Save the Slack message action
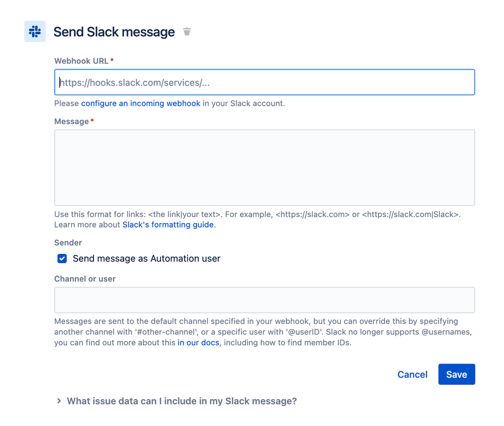The width and height of the screenshot is (504, 426). (457, 374)
